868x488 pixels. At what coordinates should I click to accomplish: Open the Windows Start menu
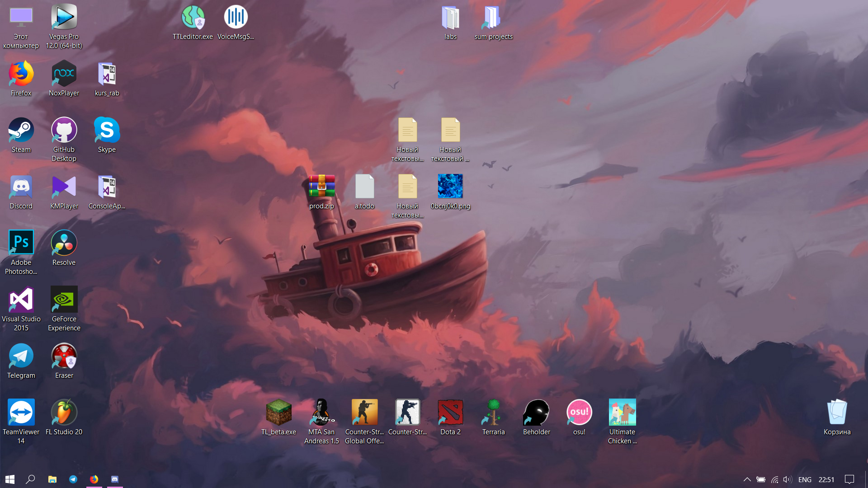click(10, 479)
